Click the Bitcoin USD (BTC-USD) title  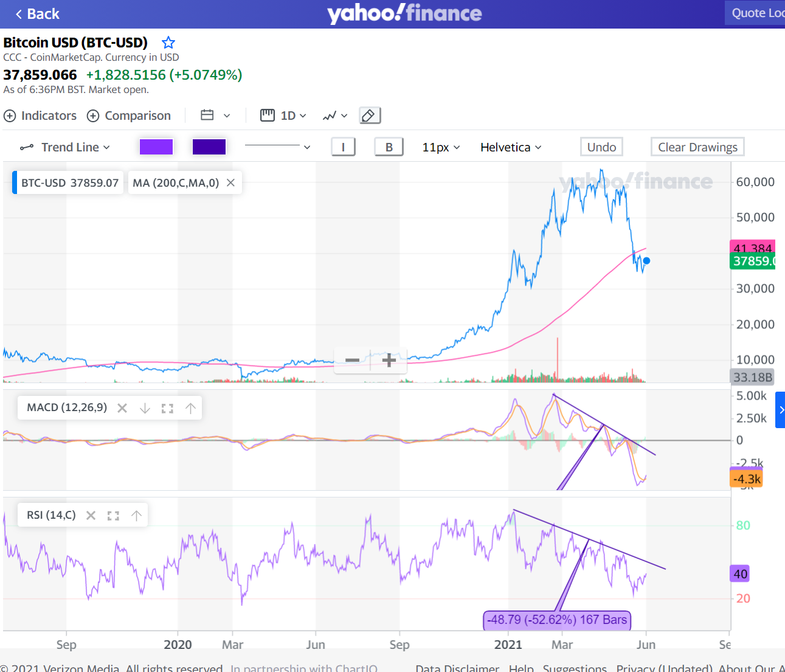tap(75, 43)
